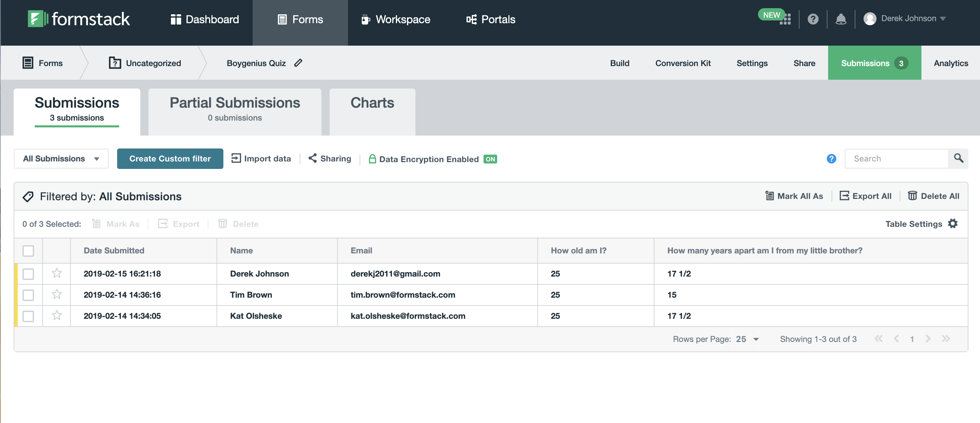Open the help question mark icon in header
This screenshot has height=423, width=980.
coord(813,19)
